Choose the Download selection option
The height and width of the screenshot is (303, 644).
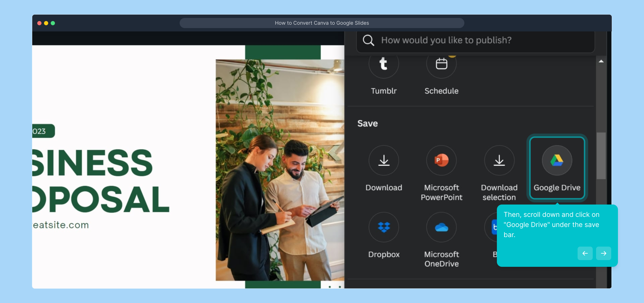pyautogui.click(x=499, y=160)
